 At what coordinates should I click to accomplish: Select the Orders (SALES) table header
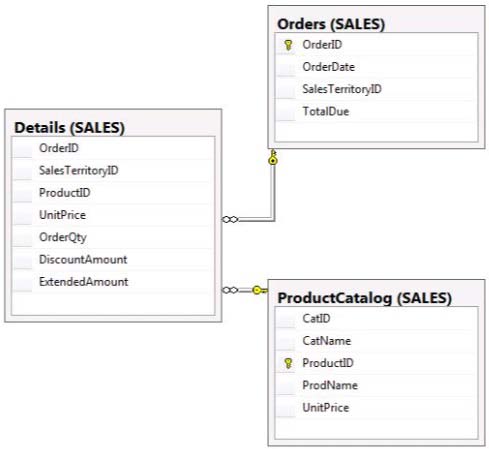(331, 24)
